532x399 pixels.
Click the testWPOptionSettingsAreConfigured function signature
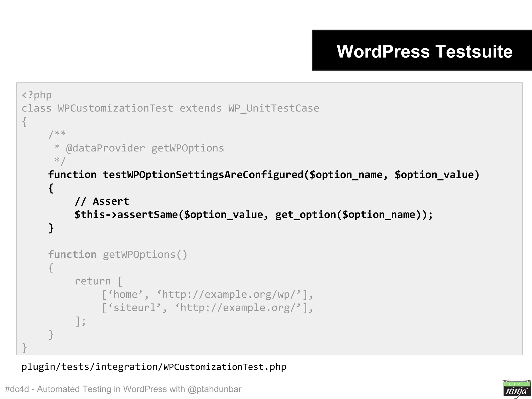coord(264,175)
